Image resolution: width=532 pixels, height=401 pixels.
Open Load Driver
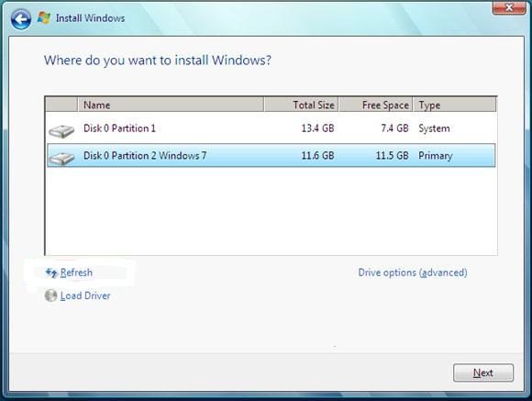tap(85, 295)
